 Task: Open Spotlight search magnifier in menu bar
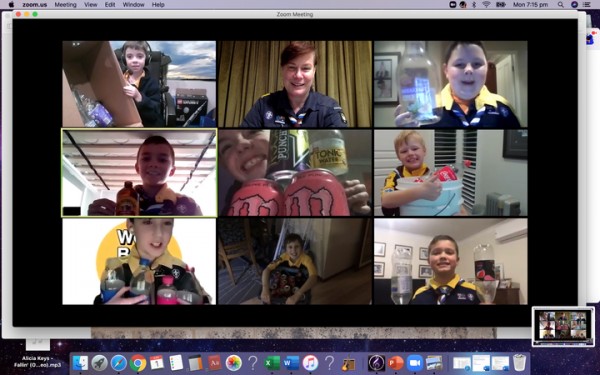pyautogui.click(x=561, y=5)
